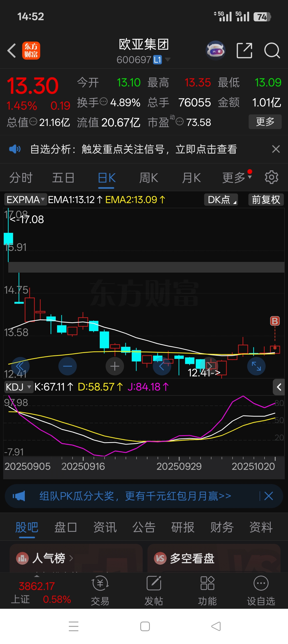Open the DK点 option selector
Image resolution: width=288 pixels, height=644 pixels.
point(221,199)
